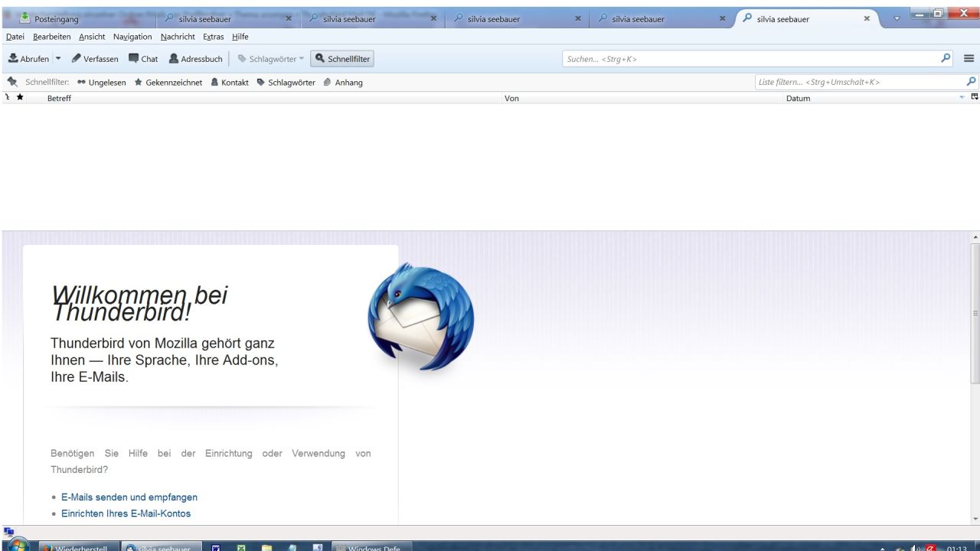Sort by the star column header
The width and height of the screenshot is (980, 551).
click(20, 98)
